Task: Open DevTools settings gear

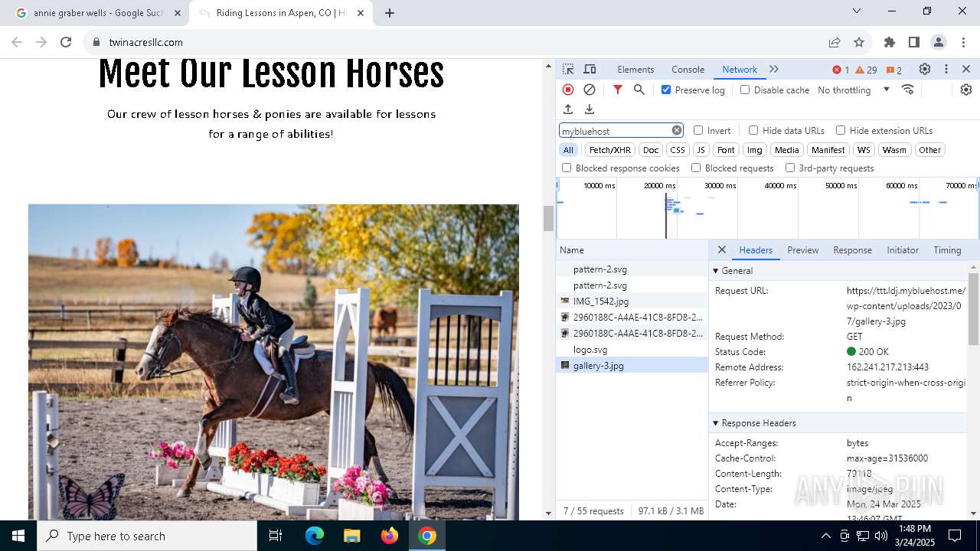Action: click(x=925, y=69)
